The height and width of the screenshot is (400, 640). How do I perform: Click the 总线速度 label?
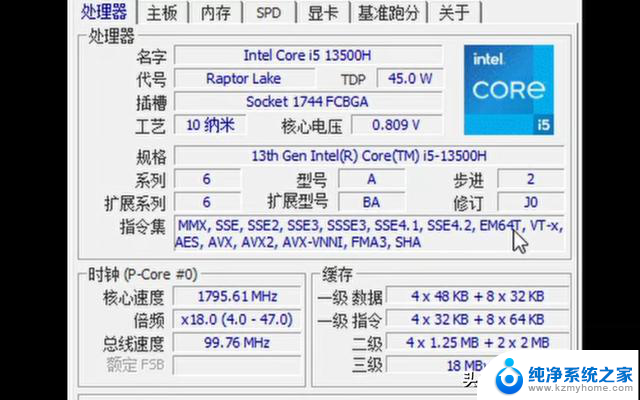(x=133, y=344)
